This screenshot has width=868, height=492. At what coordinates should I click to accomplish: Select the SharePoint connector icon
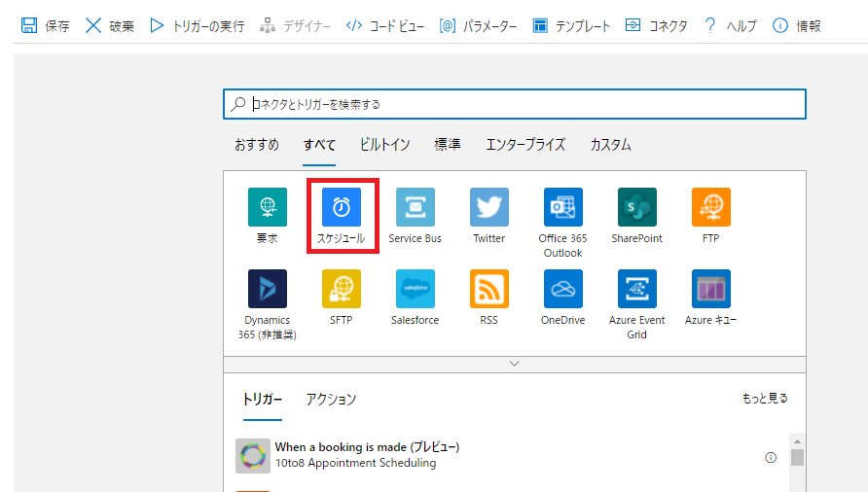pos(637,207)
